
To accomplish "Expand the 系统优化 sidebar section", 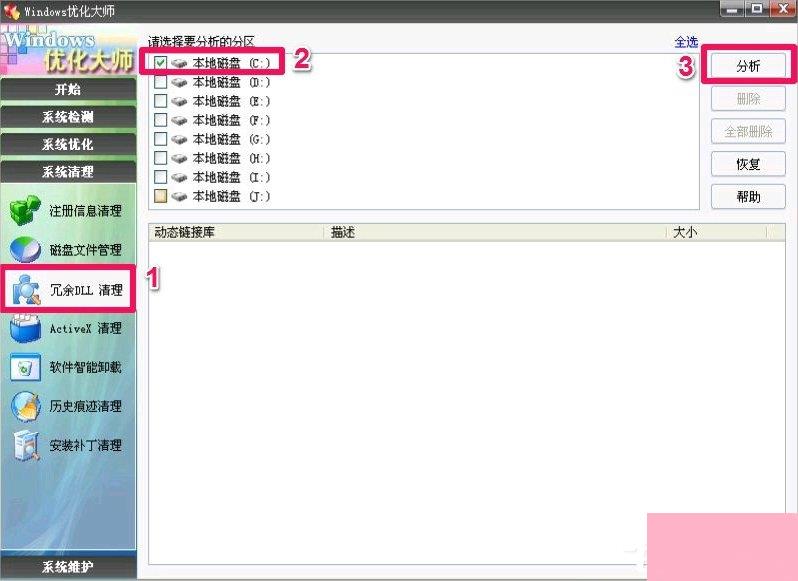I will click(68, 144).
